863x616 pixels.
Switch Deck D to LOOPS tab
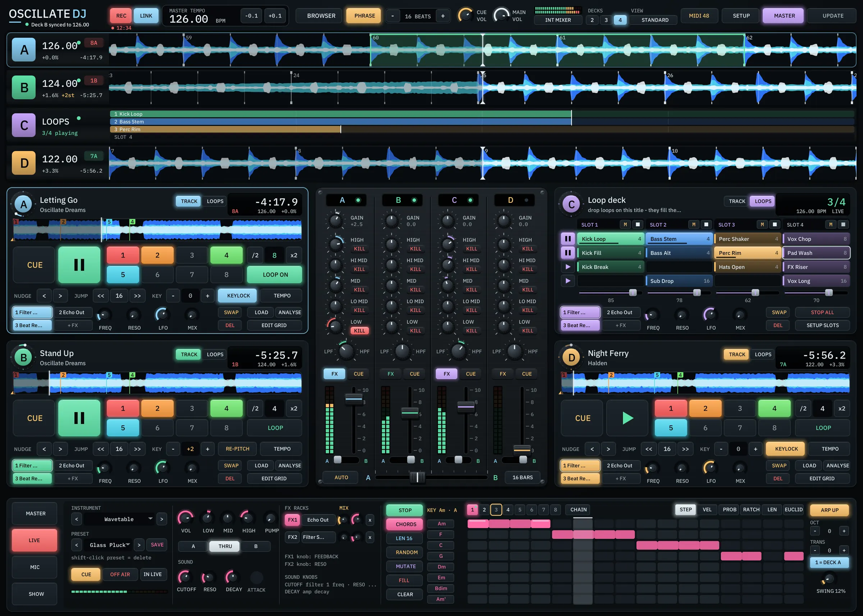click(x=763, y=355)
